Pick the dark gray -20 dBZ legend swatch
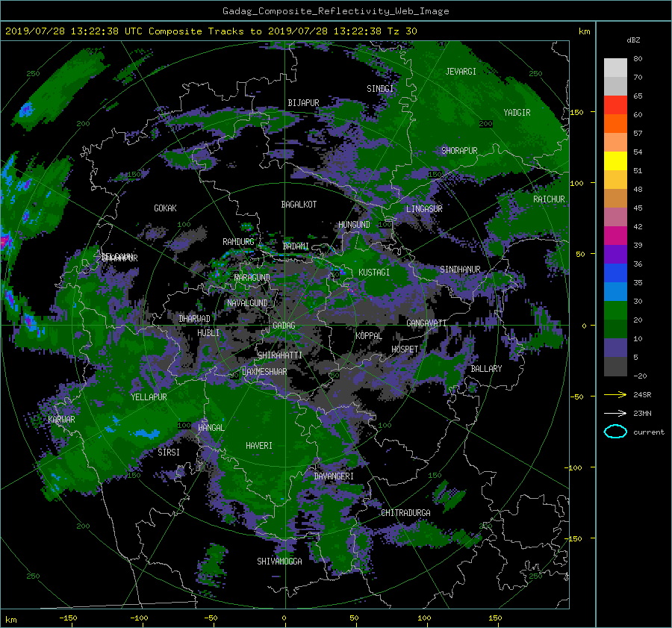The width and height of the screenshot is (672, 628). [x=615, y=366]
